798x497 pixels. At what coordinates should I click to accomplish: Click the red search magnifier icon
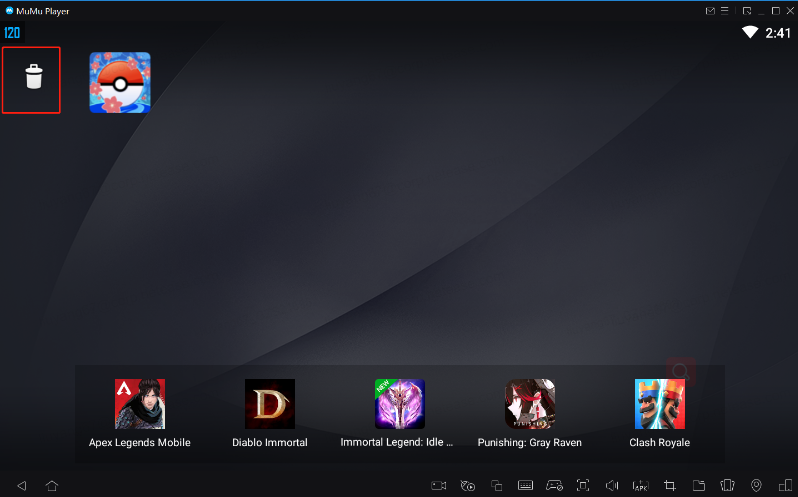[x=681, y=371]
